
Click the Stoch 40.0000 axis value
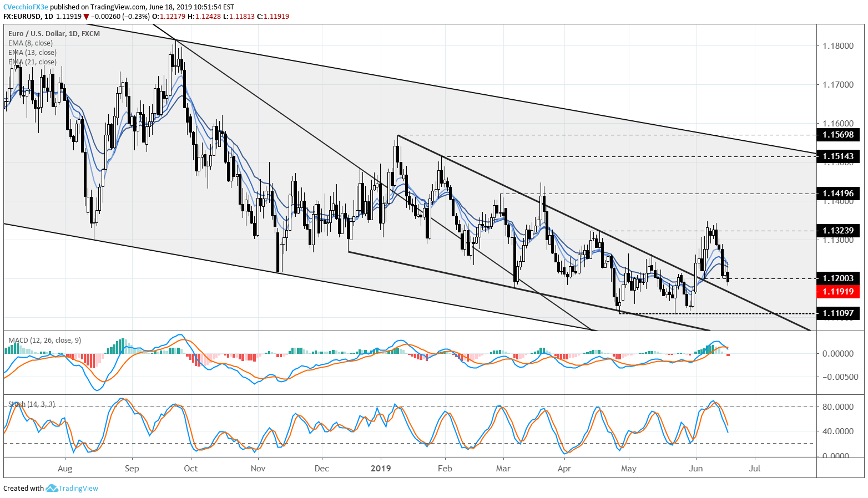tap(838, 431)
